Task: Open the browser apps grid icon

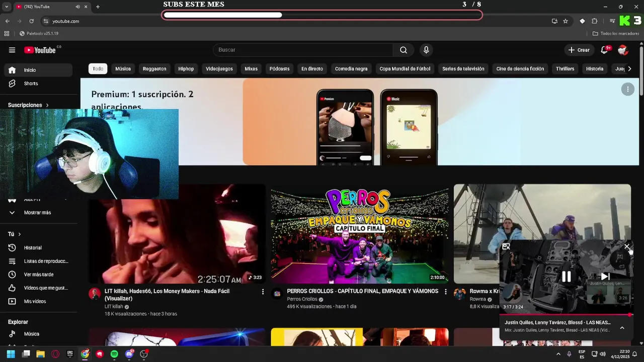Action: click(x=7, y=34)
